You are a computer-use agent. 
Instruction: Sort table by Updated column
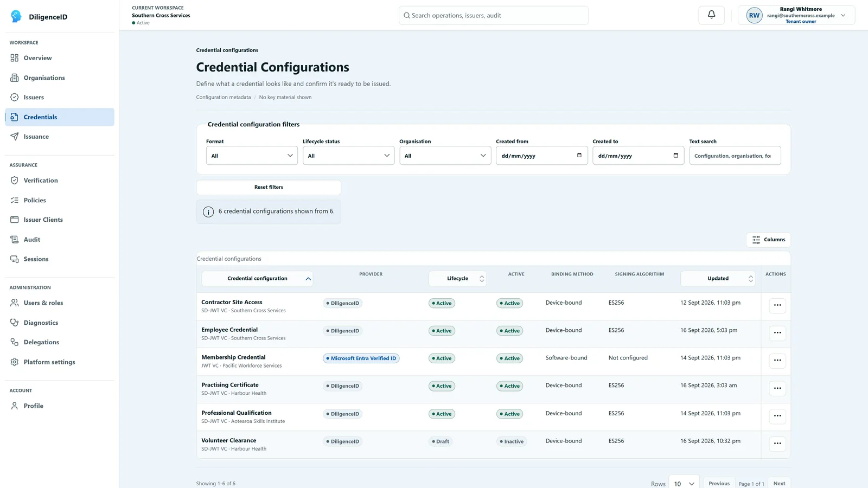tap(718, 279)
